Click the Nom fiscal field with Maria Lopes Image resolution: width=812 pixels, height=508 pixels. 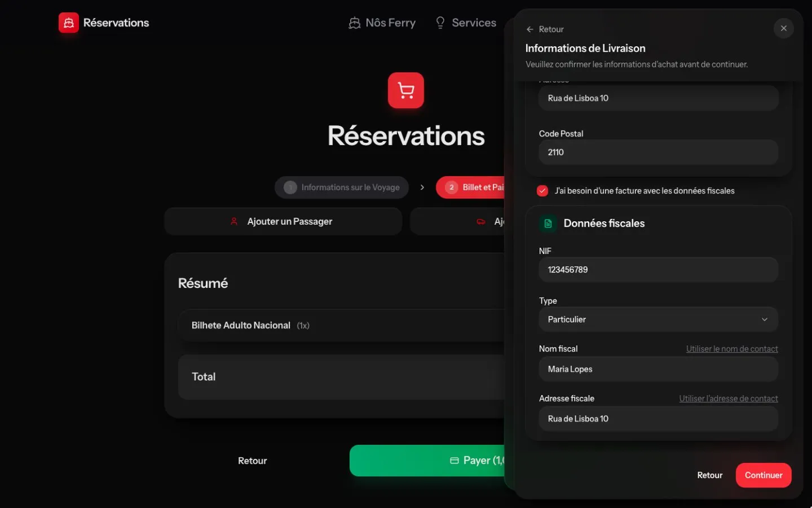[659, 369]
